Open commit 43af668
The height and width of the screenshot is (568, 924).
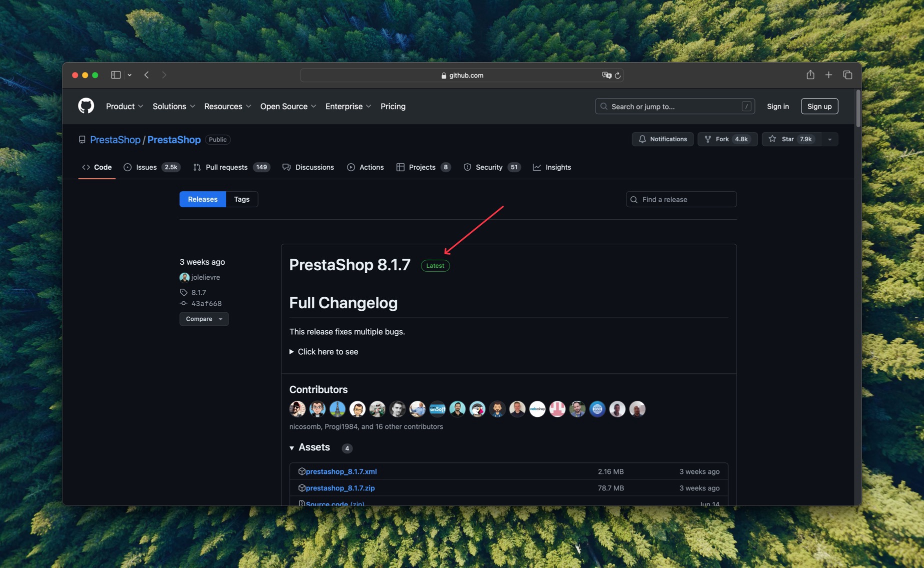point(206,303)
